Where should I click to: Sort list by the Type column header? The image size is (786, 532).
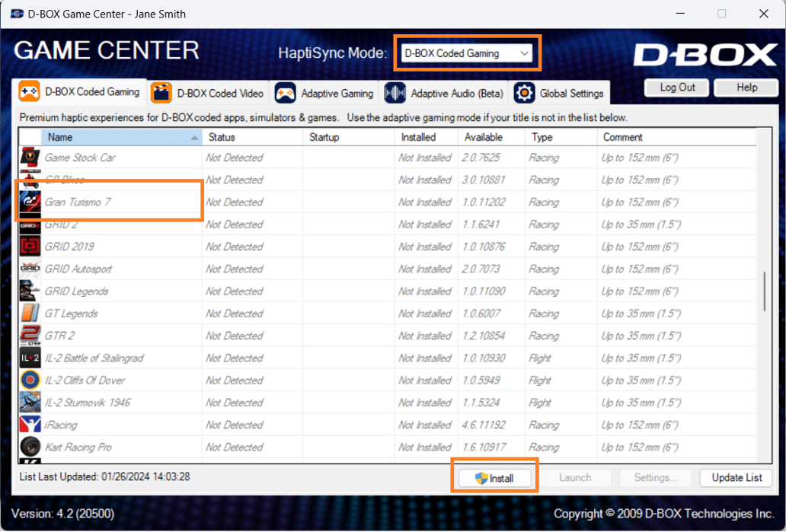coord(560,138)
